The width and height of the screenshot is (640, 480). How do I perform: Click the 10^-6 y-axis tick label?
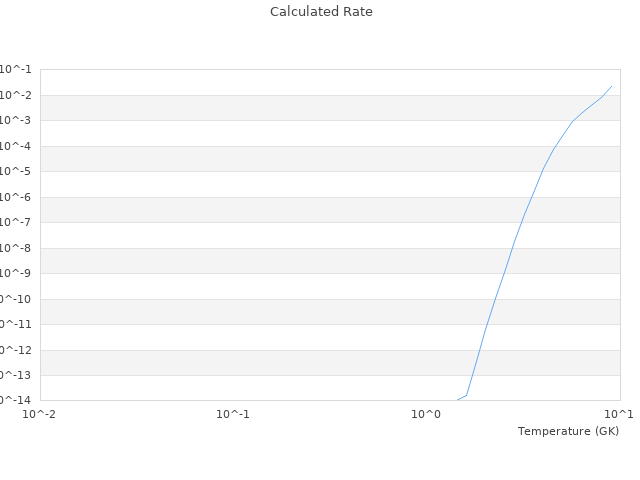[x=15, y=197]
